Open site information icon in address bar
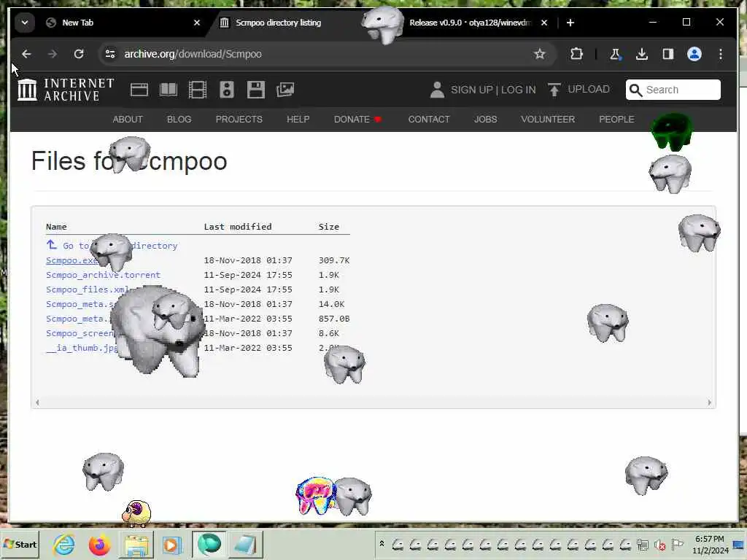747x560 pixels. coord(110,54)
